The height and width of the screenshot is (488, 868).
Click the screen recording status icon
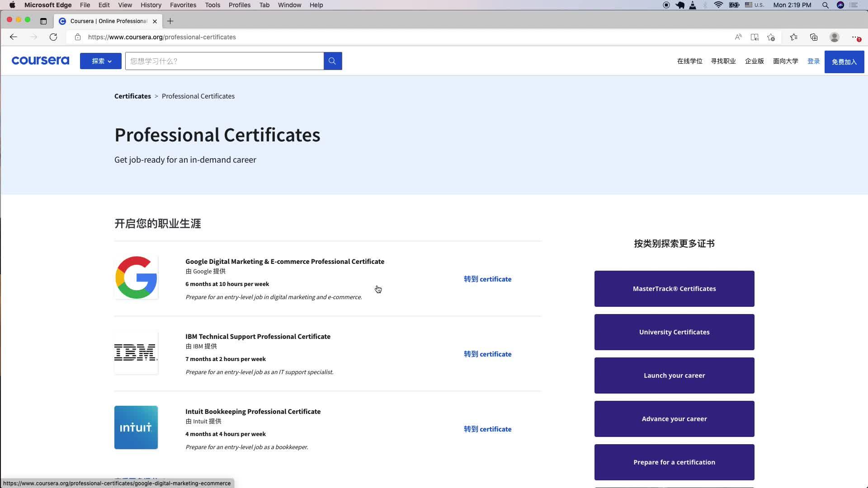coord(666,5)
